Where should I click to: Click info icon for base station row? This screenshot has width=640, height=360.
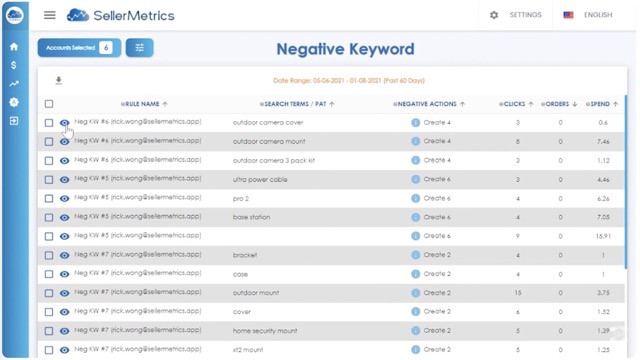[416, 217]
